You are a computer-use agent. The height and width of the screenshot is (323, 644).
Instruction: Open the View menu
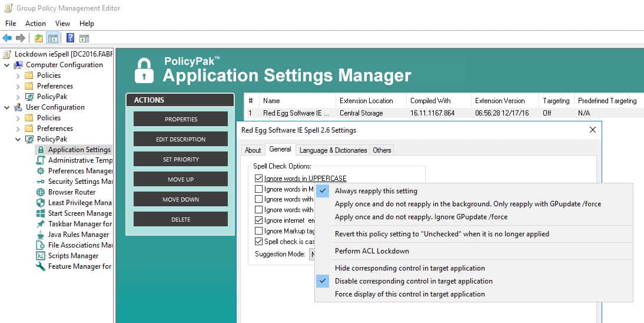(62, 24)
